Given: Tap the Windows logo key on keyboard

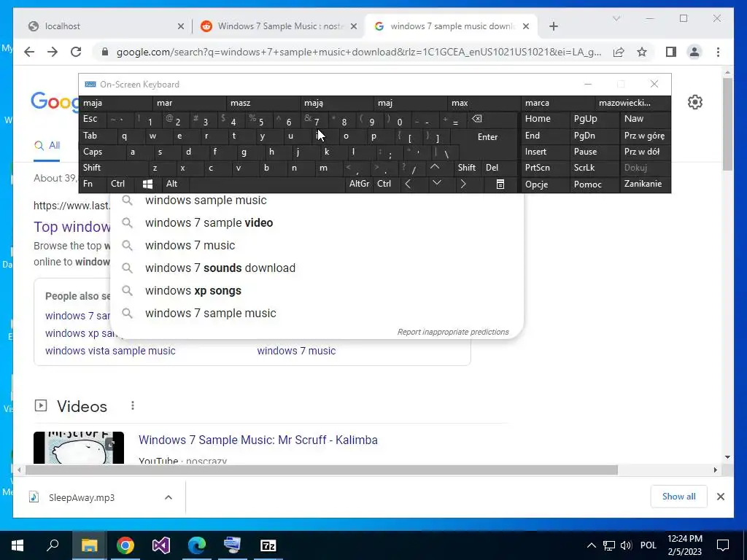Looking at the screenshot, I should tap(147, 184).
